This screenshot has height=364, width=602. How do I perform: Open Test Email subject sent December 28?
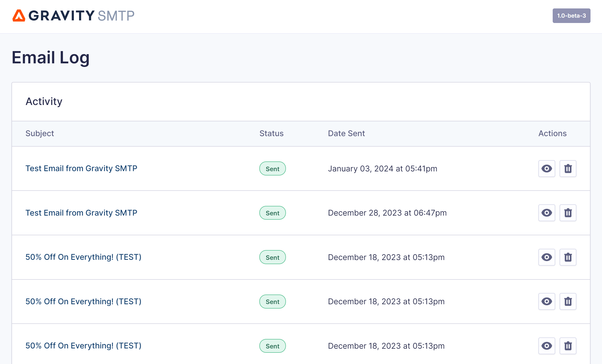pyautogui.click(x=81, y=213)
